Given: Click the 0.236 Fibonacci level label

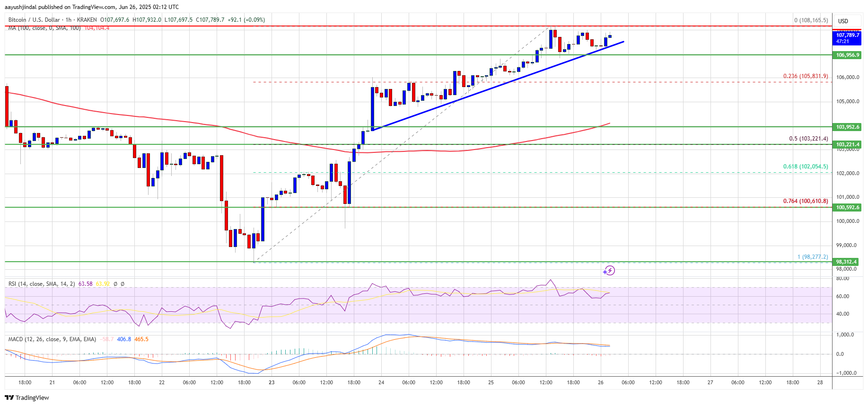Looking at the screenshot, I should coord(806,76).
